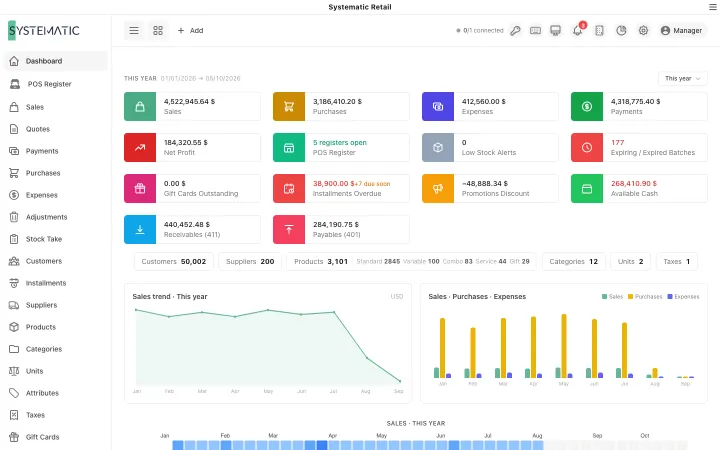Open the pie chart reports icon
Screen dimensions: 720x450
coord(621,30)
